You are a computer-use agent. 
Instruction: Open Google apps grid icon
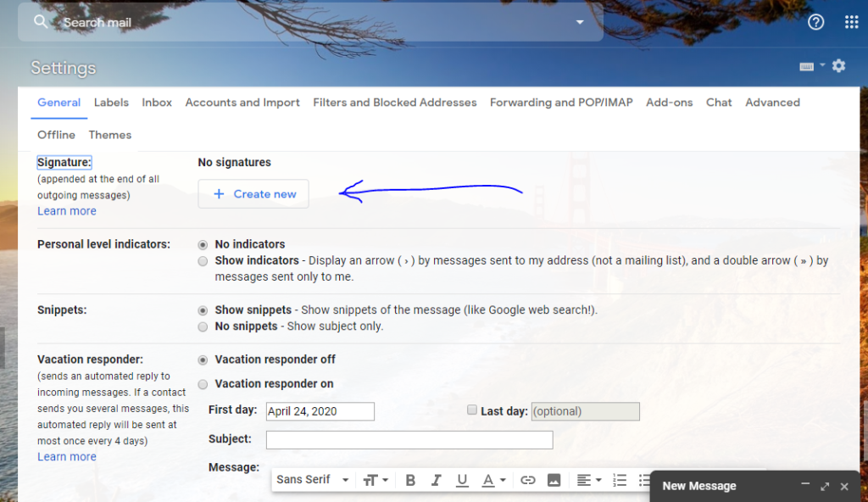pyautogui.click(x=851, y=22)
